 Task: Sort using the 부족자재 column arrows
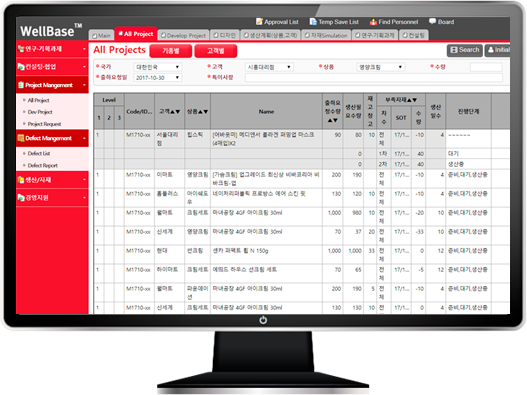(x=412, y=100)
